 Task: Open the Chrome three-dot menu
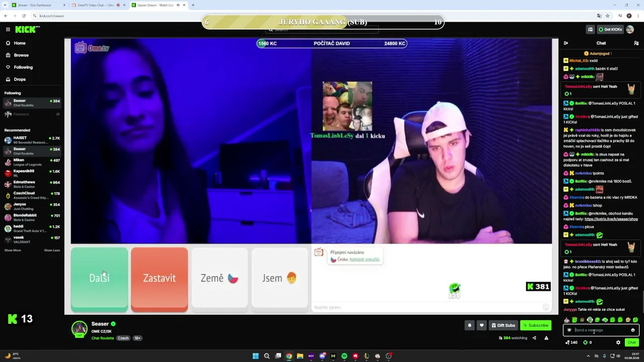pyautogui.click(x=638, y=16)
